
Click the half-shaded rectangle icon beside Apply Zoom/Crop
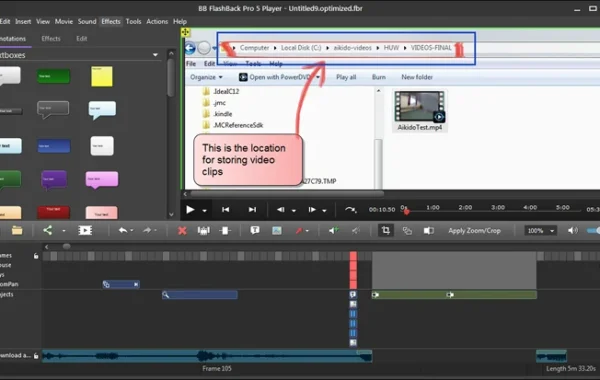click(429, 230)
